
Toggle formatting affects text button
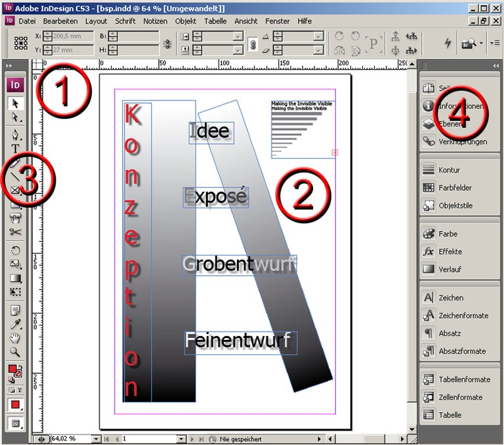(x=20, y=390)
